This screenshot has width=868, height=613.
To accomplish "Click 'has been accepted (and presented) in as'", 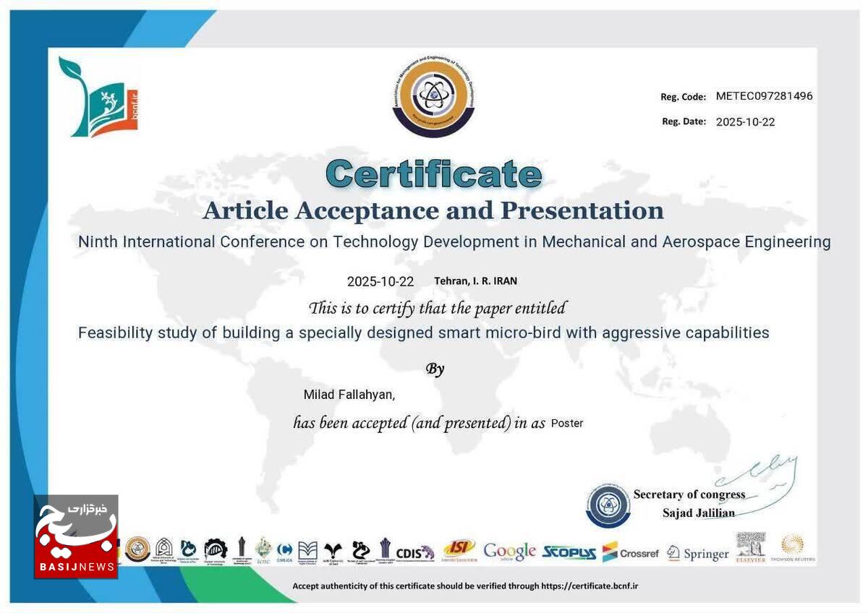I will coord(419,423).
